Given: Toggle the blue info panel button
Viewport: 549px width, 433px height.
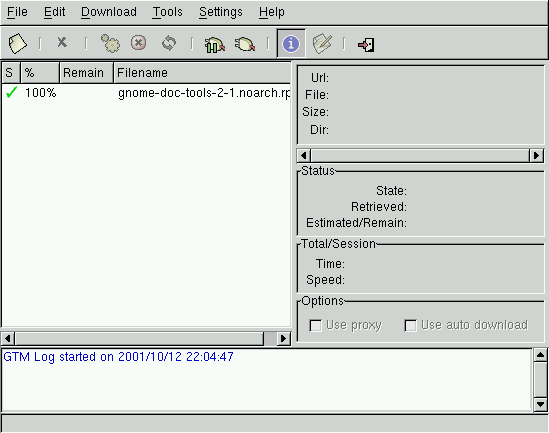Looking at the screenshot, I should tap(291, 43).
